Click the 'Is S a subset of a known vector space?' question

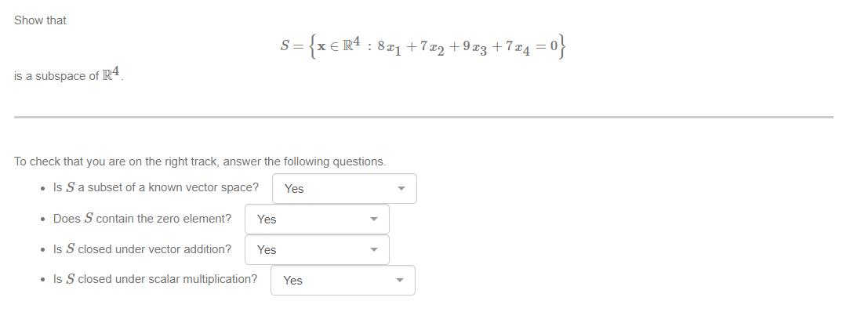tap(155, 187)
